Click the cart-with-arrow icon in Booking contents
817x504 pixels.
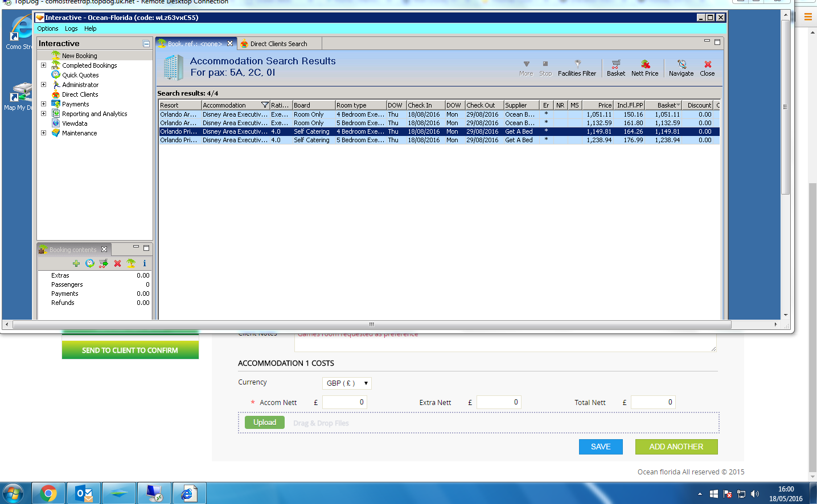click(104, 263)
